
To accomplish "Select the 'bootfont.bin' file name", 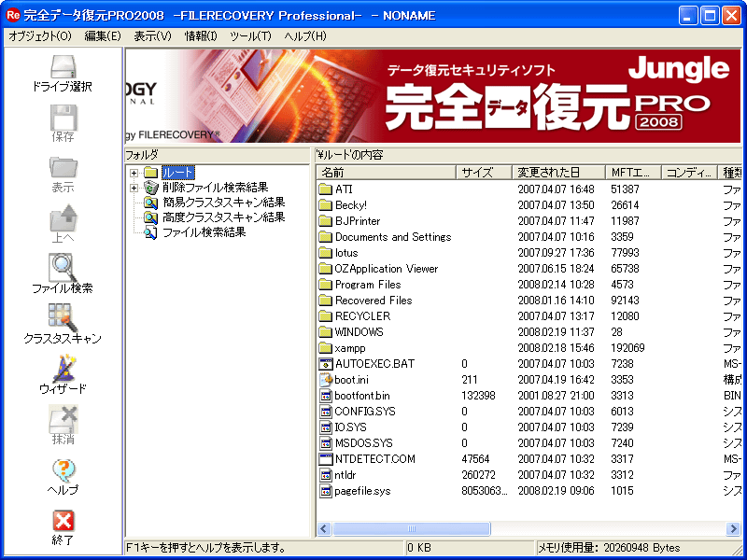I will tap(362, 396).
